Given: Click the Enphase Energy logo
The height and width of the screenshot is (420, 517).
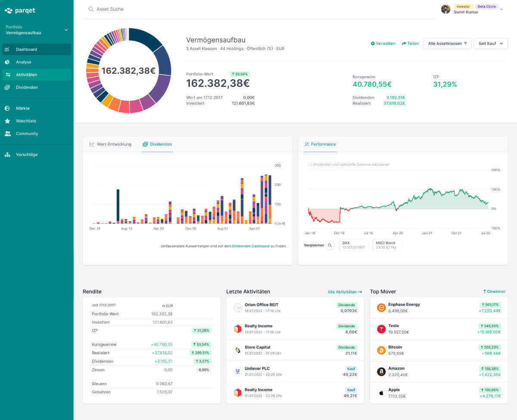Looking at the screenshot, I should click(x=381, y=308).
